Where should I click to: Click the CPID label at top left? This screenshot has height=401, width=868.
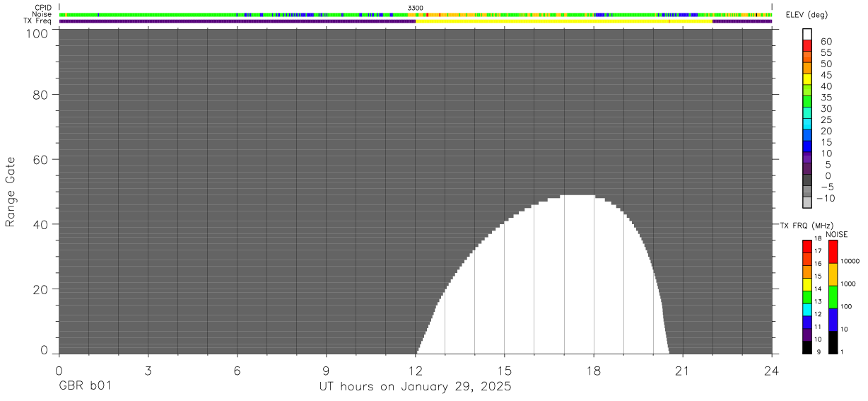coord(42,8)
